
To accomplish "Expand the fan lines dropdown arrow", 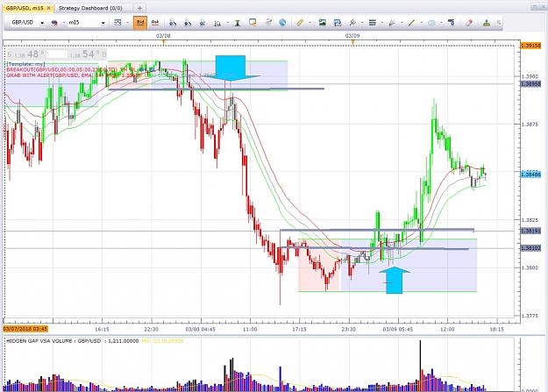I will pyautogui.click(x=402, y=23).
